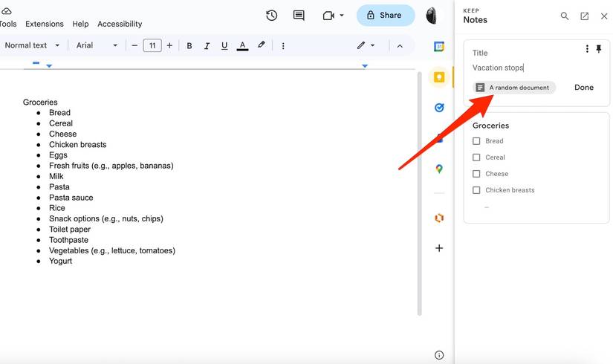Open the text color picker
This screenshot has height=364, width=613.
[x=242, y=45]
